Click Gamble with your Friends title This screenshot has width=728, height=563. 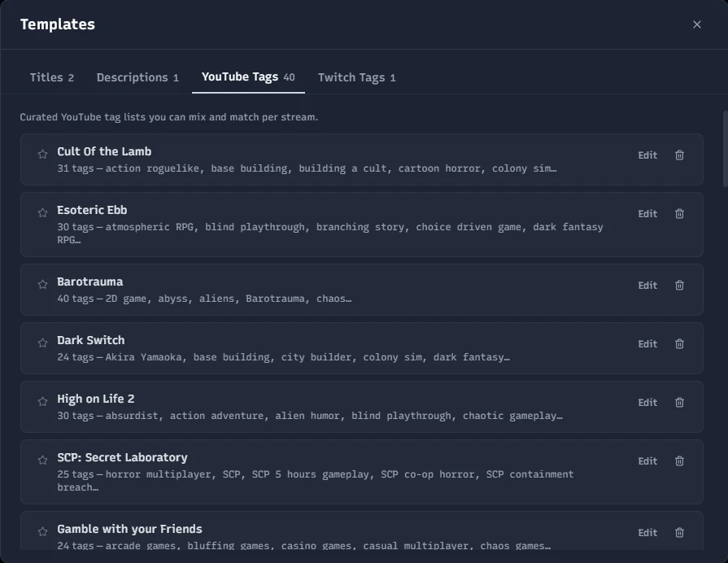coord(129,529)
